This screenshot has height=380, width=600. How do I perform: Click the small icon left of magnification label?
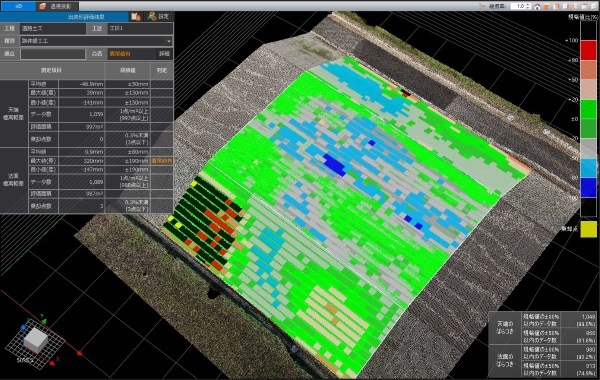(x=483, y=6)
